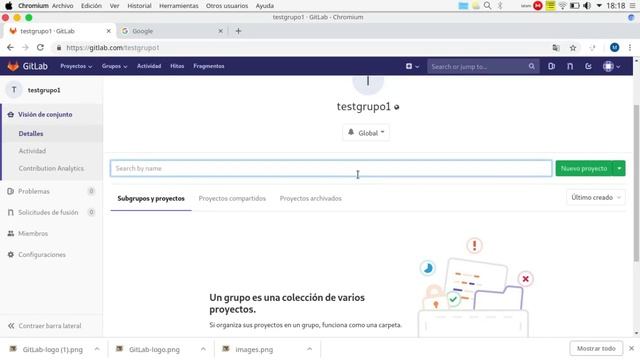Open Actividad in sidebar
Image resolution: width=640 pixels, height=360 pixels.
(32, 151)
